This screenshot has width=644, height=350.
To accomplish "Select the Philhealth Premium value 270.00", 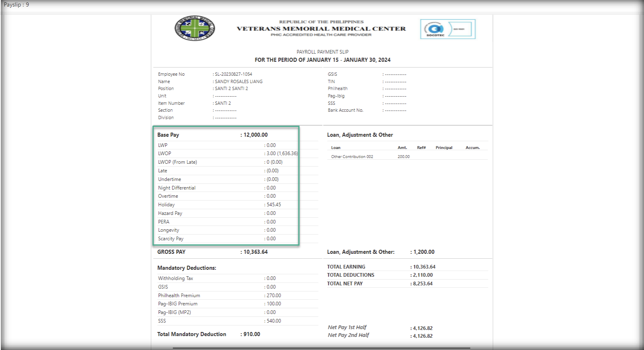I will pyautogui.click(x=274, y=296).
